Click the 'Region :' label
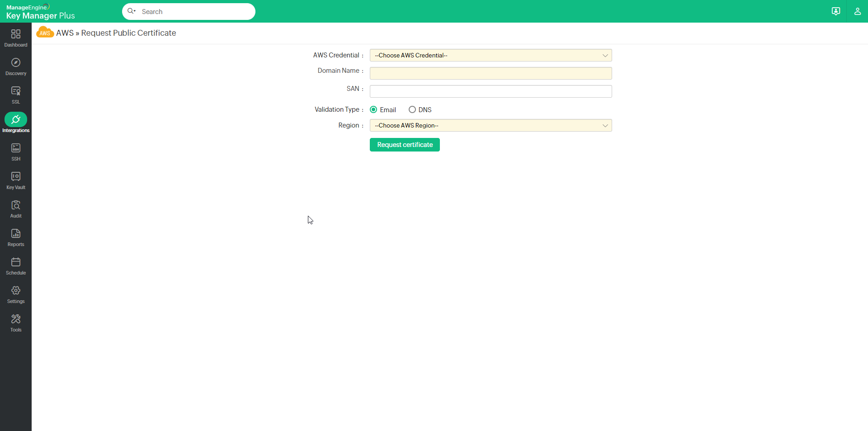Image resolution: width=868 pixels, height=431 pixels. click(x=351, y=125)
